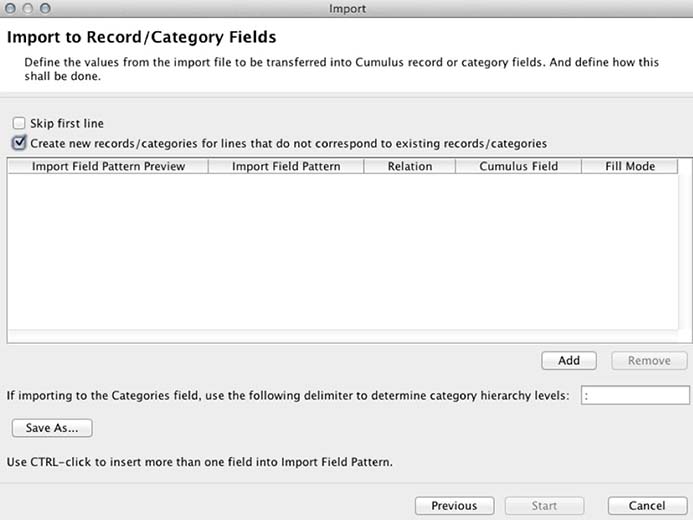This screenshot has width=693, height=520.
Task: Open the Save As... dialog
Action: pos(52,428)
